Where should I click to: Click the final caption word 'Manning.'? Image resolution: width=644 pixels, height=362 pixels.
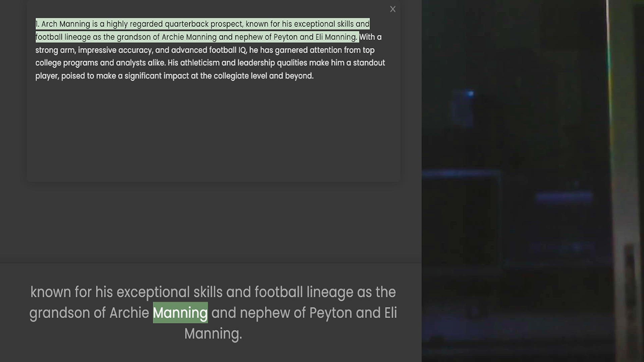213,334
